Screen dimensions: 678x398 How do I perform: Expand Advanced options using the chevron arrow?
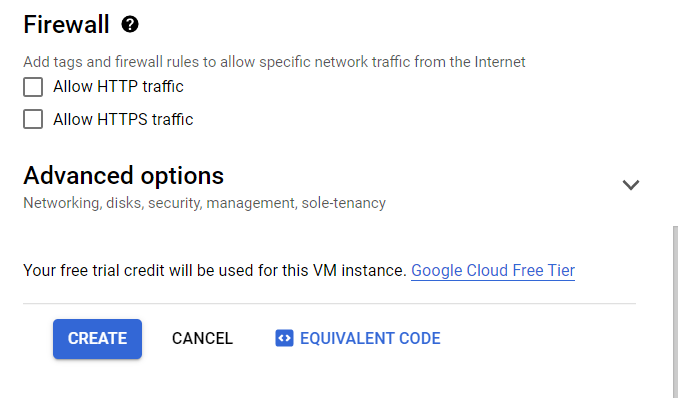coord(630,185)
